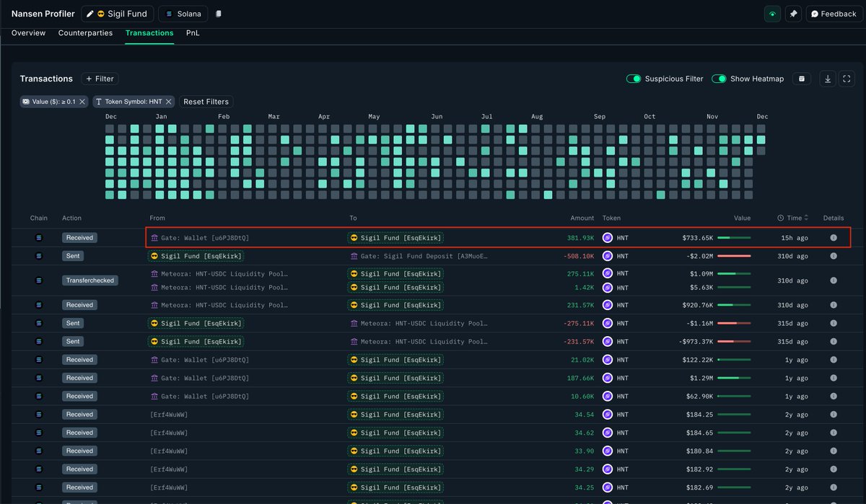Screen dimensions: 866x504
Task: Remove the Token Symbol: HNT filter chip
Action: pos(169,102)
